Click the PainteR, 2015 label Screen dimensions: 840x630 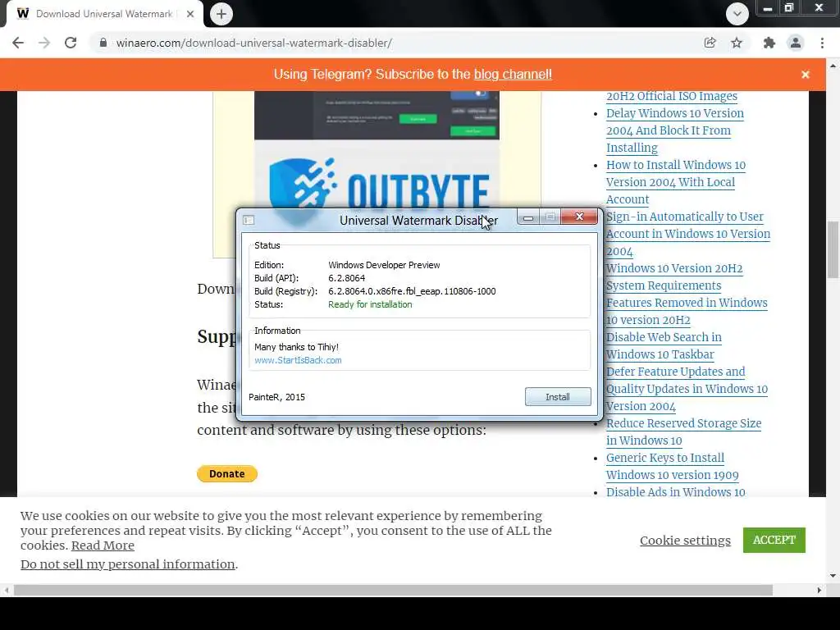coord(276,397)
